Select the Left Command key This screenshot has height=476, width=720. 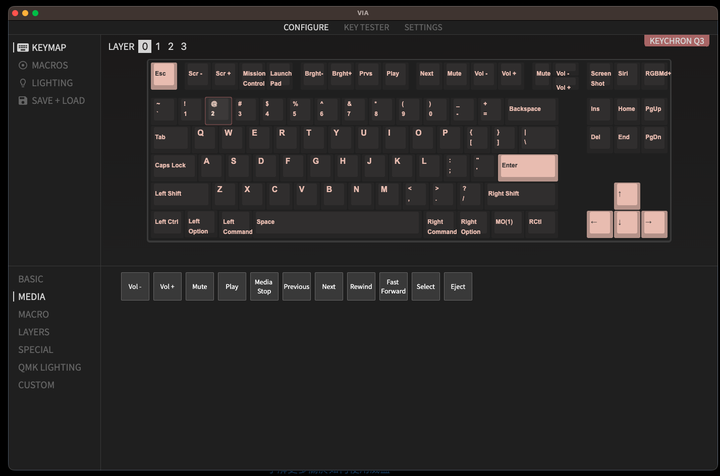235,223
